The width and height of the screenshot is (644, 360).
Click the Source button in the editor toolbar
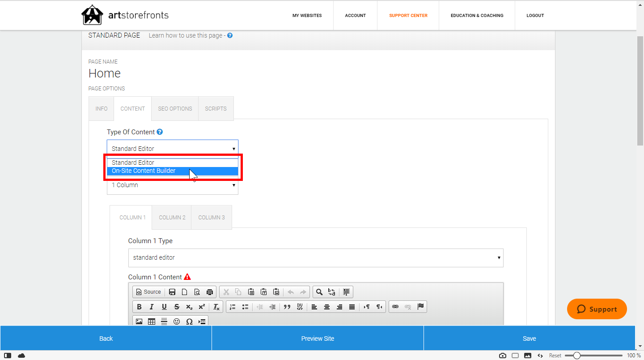pos(148,292)
